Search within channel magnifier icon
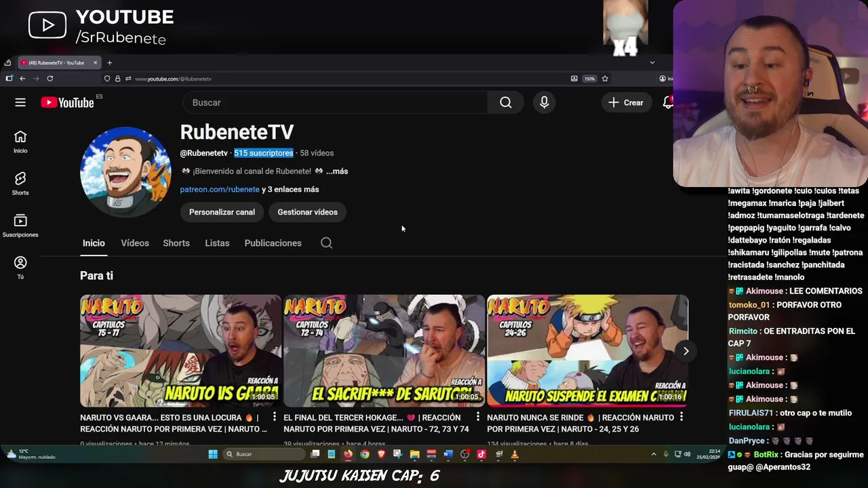This screenshot has height=488, width=868. 326,243
